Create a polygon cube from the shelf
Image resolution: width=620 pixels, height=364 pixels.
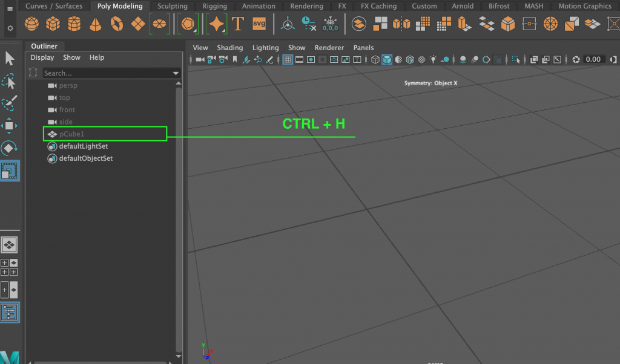pyautogui.click(x=53, y=24)
